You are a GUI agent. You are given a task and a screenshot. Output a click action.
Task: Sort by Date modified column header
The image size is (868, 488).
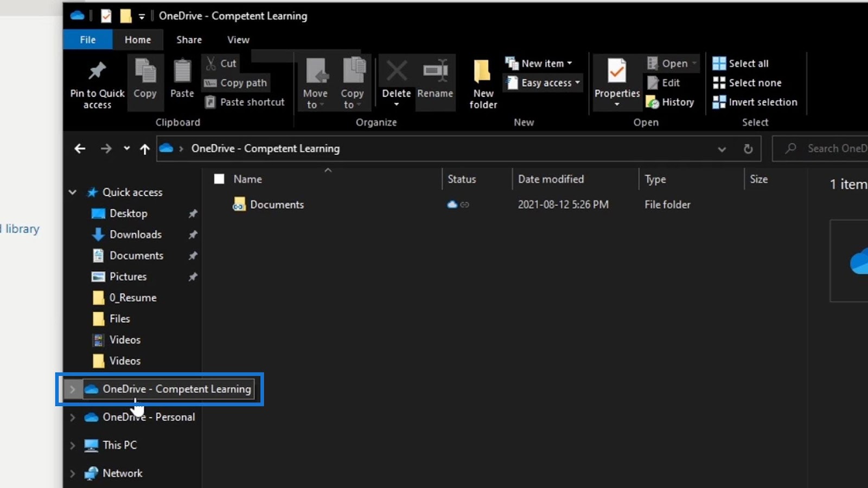(x=551, y=179)
